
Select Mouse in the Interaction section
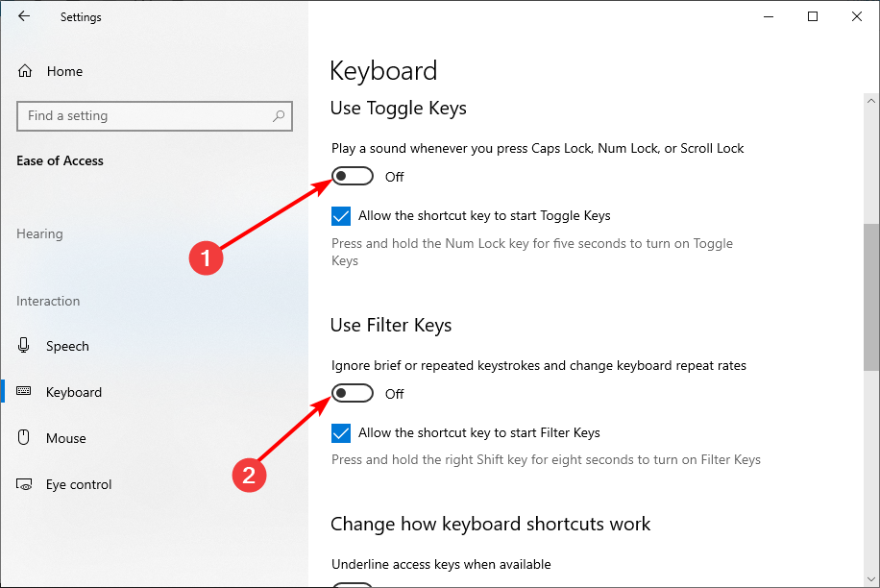[65, 438]
